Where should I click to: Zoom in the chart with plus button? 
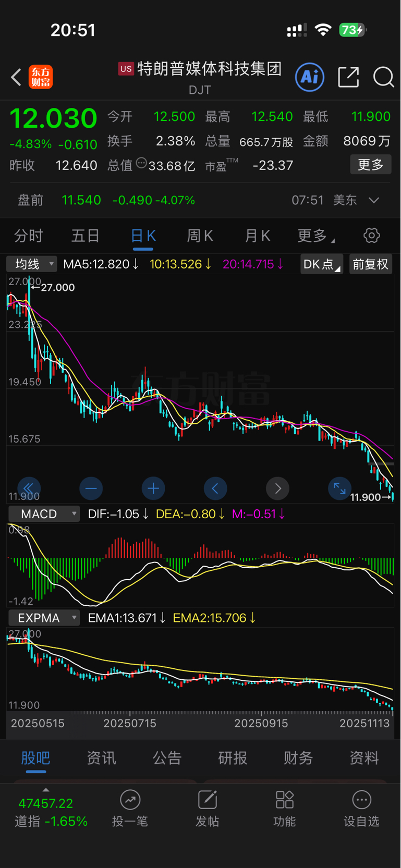pos(153,488)
